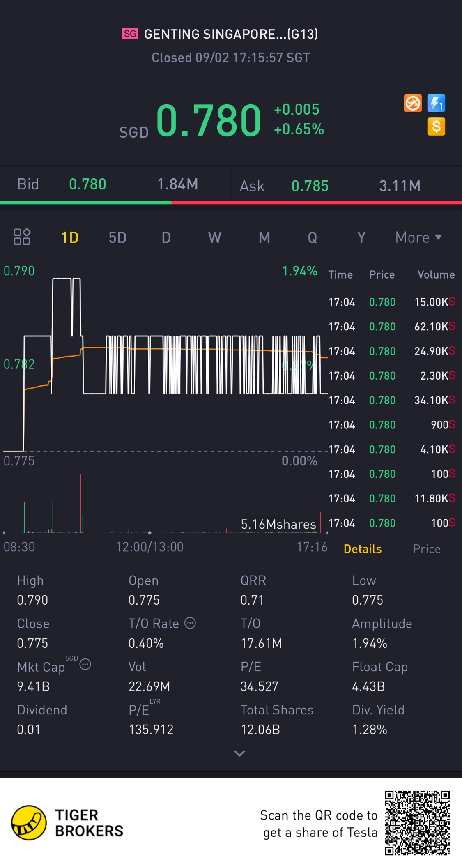The height and width of the screenshot is (868, 462).
Task: Tap the orange no-short-selling icon
Action: click(413, 103)
